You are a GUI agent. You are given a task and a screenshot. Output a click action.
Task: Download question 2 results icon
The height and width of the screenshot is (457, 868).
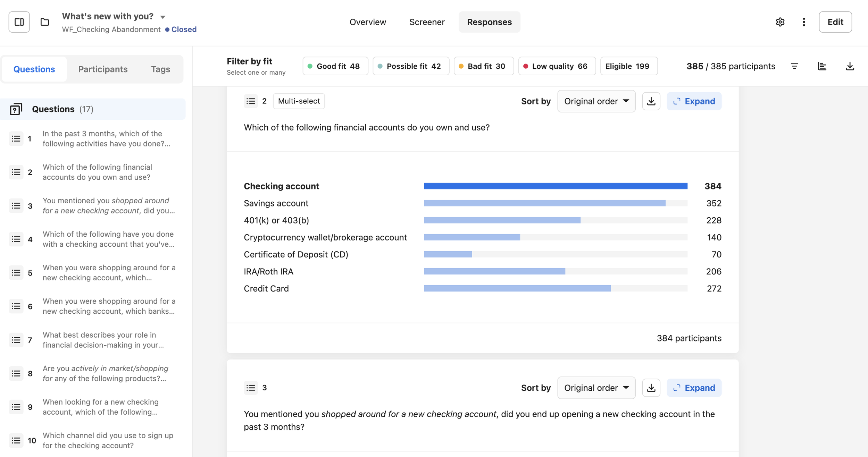[651, 101]
